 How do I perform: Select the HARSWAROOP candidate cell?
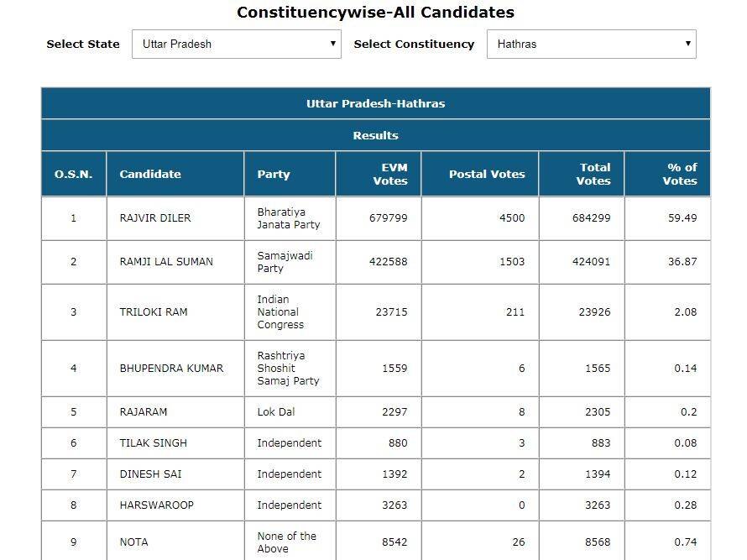(152, 505)
